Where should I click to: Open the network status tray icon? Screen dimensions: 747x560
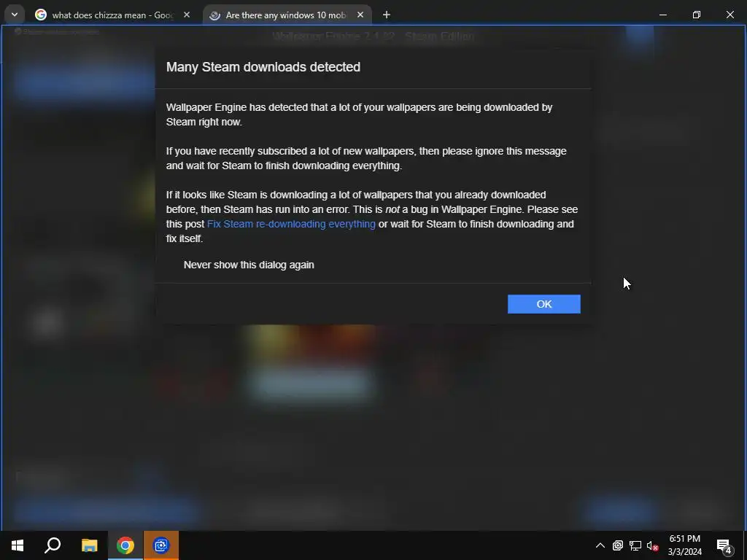(635, 545)
